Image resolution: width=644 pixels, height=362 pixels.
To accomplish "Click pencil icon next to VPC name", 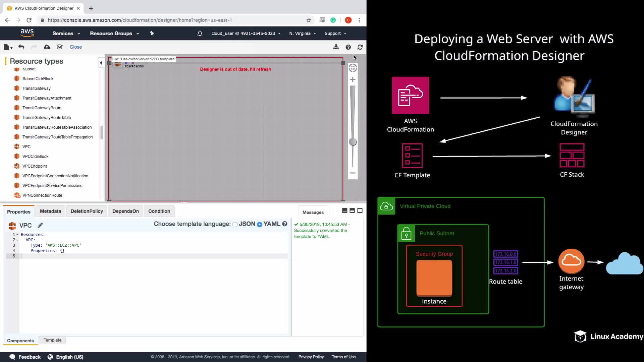I will pyautogui.click(x=40, y=225).
